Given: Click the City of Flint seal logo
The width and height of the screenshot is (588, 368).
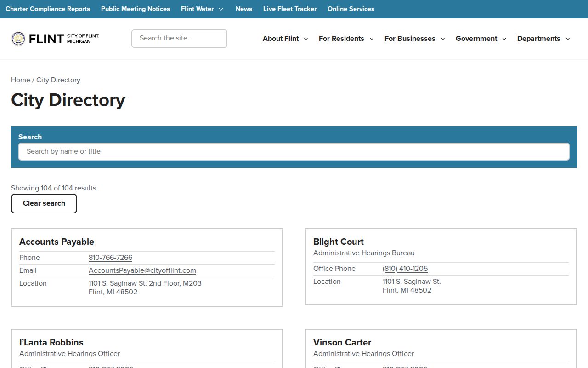Looking at the screenshot, I should (x=18, y=39).
